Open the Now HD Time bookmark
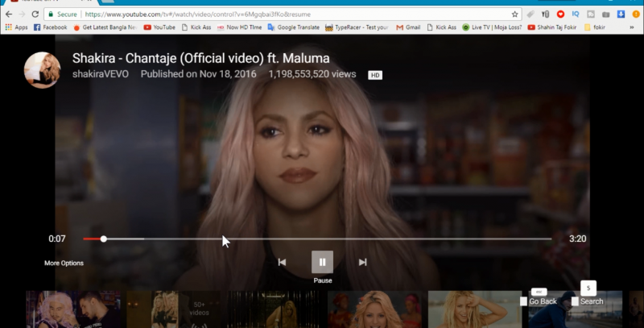Screen dimensions: 644x328 click(239, 27)
